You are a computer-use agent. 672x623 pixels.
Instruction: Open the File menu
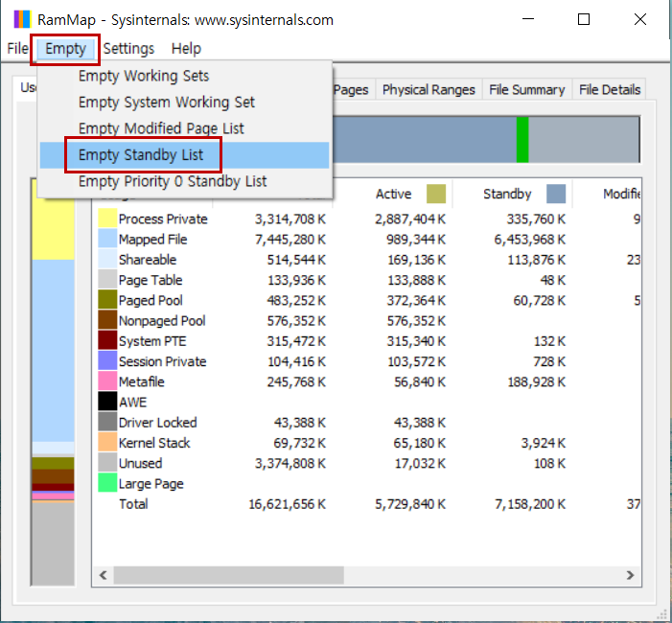pos(17,49)
